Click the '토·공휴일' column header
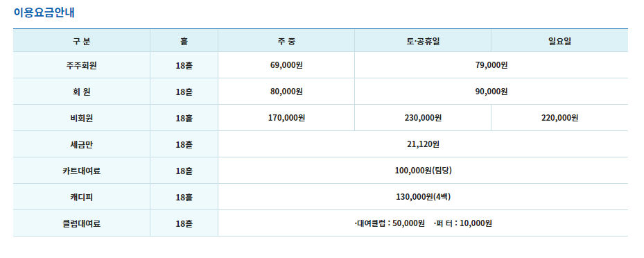This screenshot has height=258, width=644. coord(423,41)
